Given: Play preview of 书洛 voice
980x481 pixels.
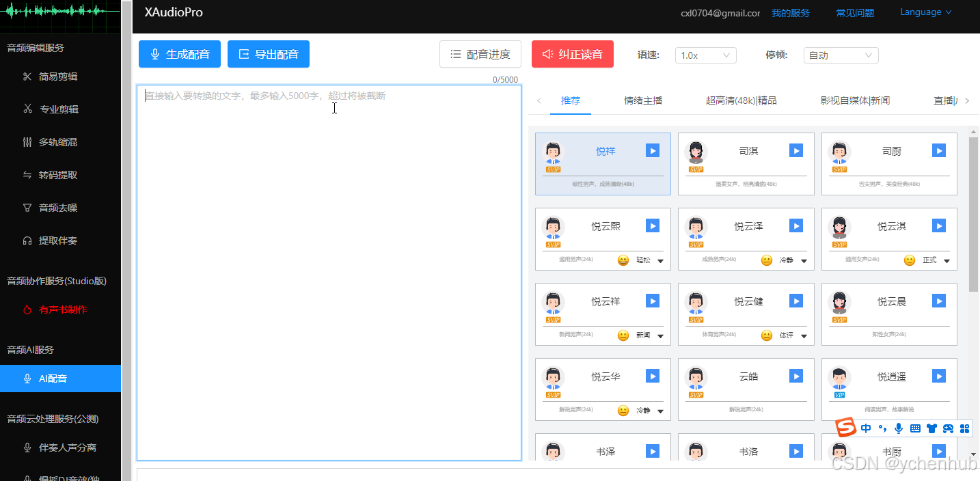Looking at the screenshot, I should pyautogui.click(x=796, y=451).
